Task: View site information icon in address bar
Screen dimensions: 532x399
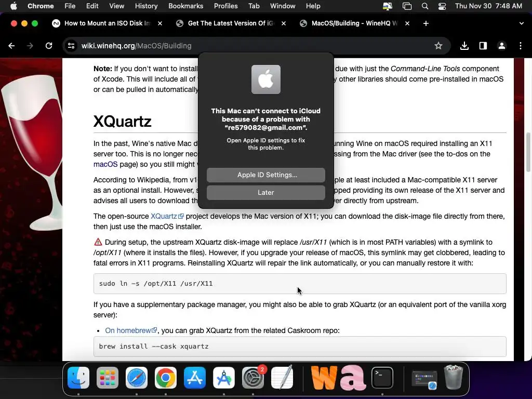Action: (71, 46)
